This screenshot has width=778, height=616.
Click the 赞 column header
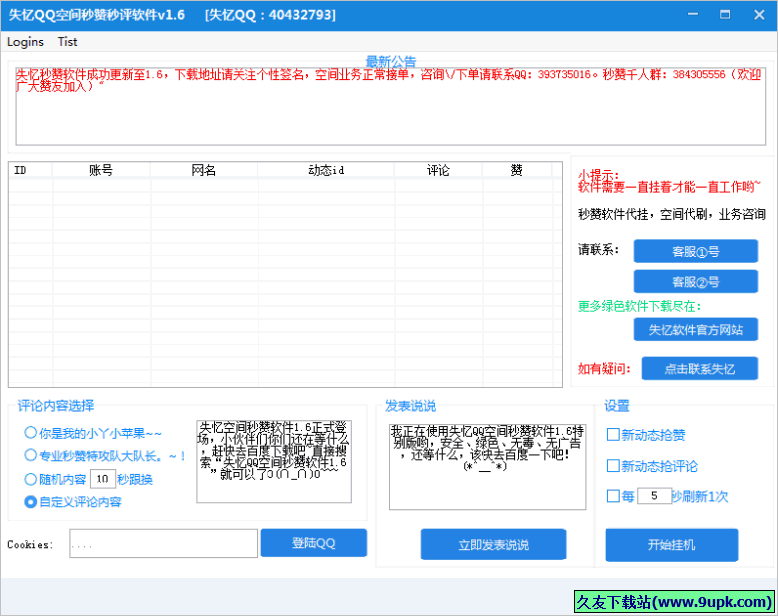[x=517, y=170]
